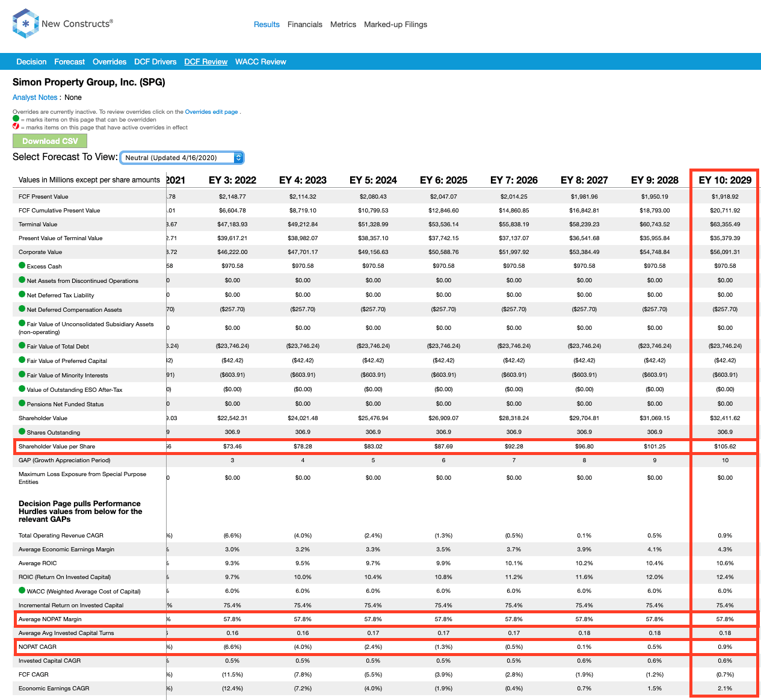
Task: Click the EY 8: 2027 column header
Action: coord(584,180)
